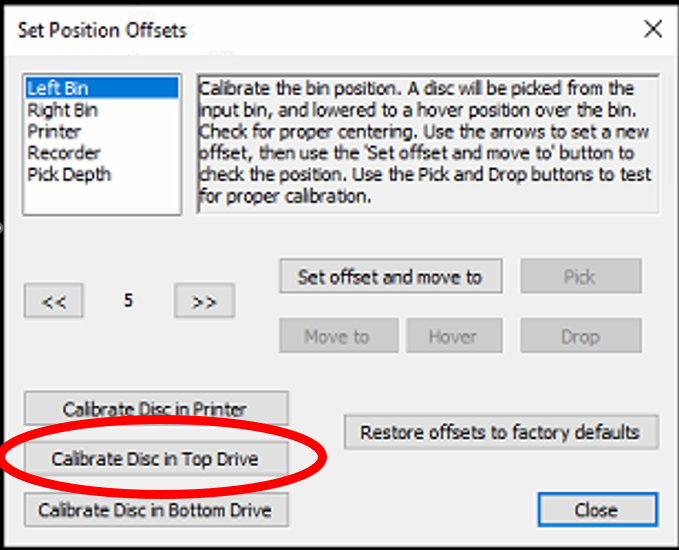Click the Hover button
This screenshot has height=550, width=679.
click(454, 336)
